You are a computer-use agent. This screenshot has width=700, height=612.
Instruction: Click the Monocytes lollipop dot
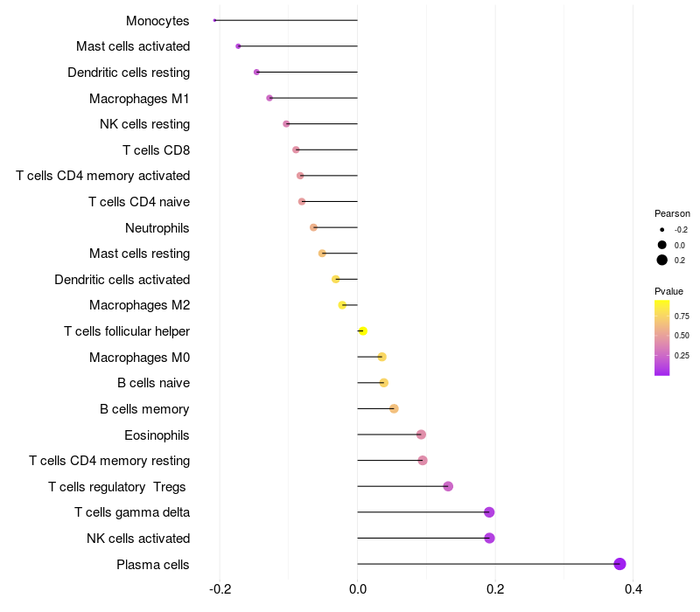(214, 20)
